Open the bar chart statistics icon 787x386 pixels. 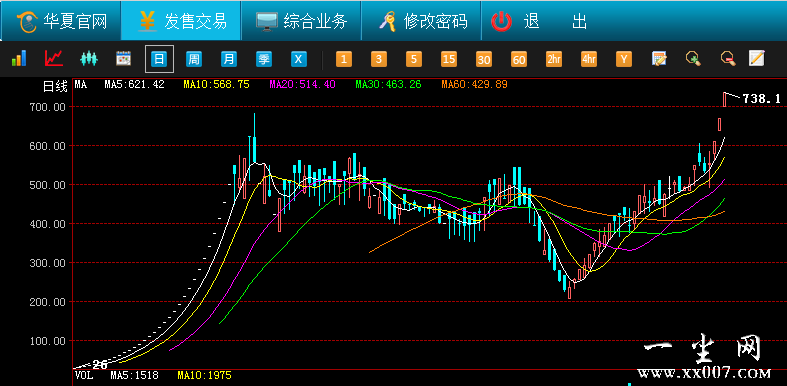coord(19,59)
